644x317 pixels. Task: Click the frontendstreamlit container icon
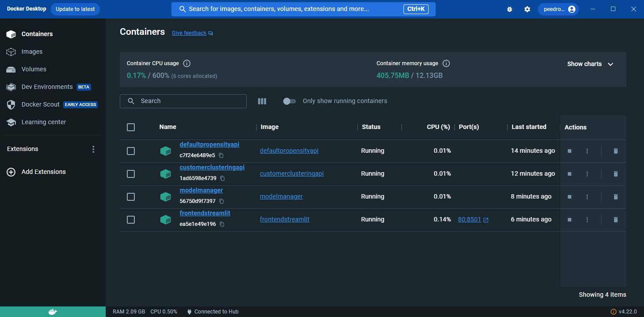(166, 220)
